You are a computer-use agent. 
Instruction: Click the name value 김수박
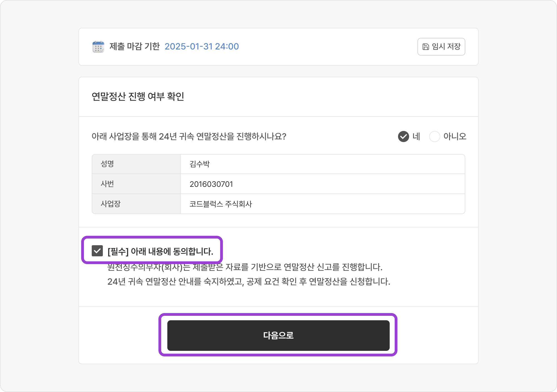click(200, 164)
